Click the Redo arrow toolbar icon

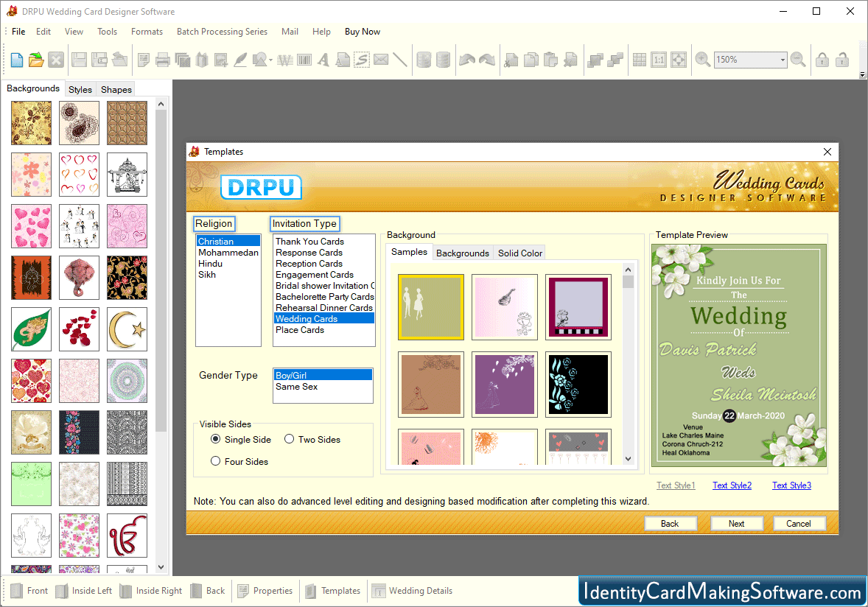(x=487, y=60)
